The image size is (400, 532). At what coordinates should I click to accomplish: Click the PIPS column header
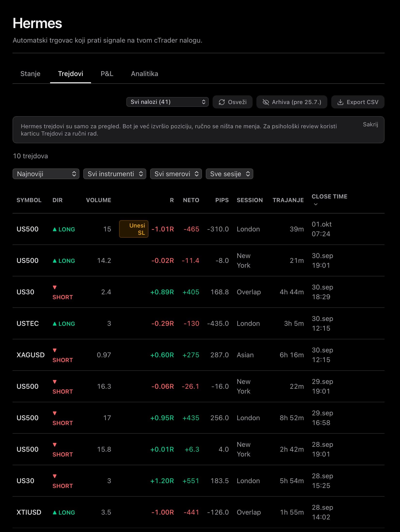click(222, 200)
